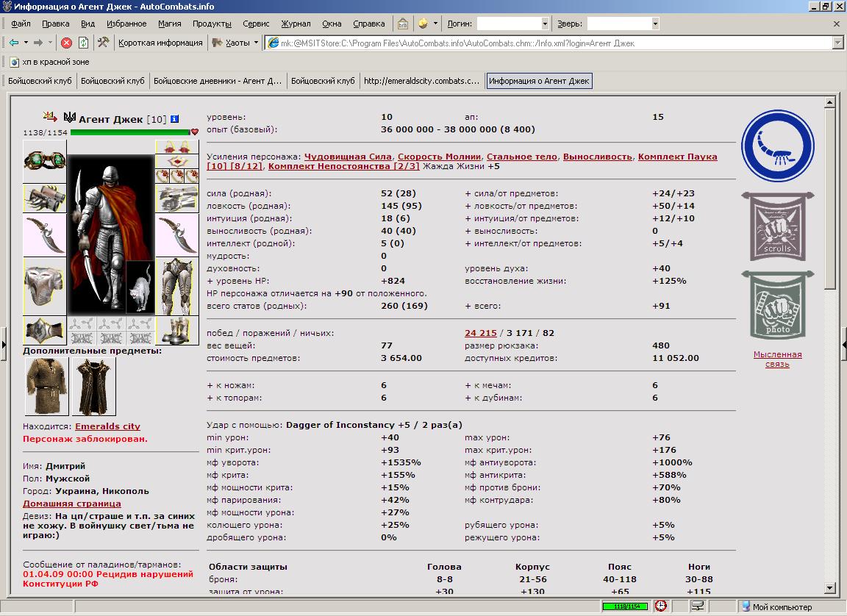Screen dimensions: 847x616
Task: Click the red stop loading icon
Action: click(x=66, y=43)
